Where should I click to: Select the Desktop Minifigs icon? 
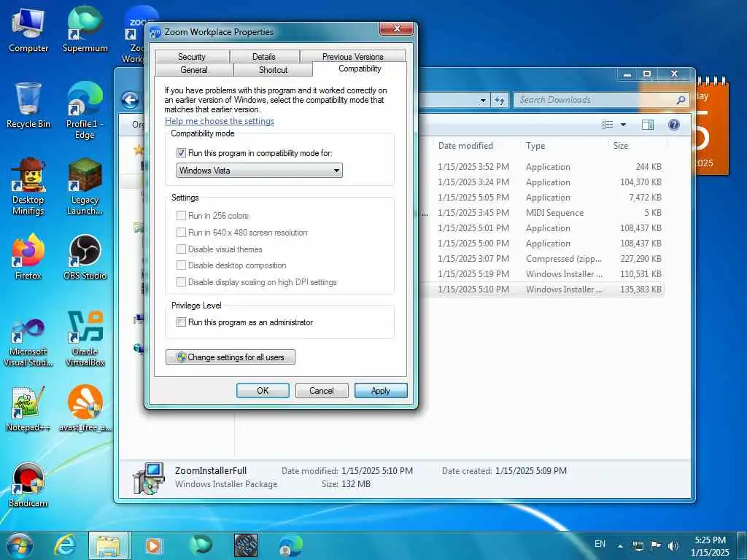tap(28, 186)
